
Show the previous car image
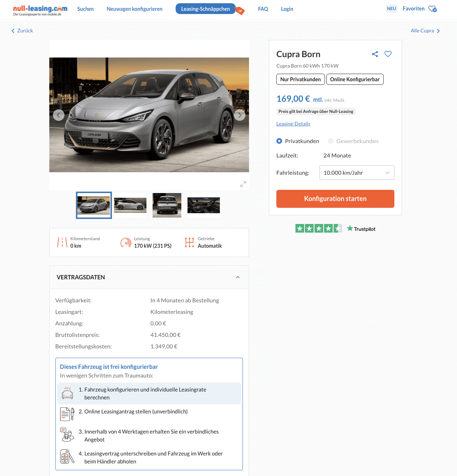click(x=59, y=115)
